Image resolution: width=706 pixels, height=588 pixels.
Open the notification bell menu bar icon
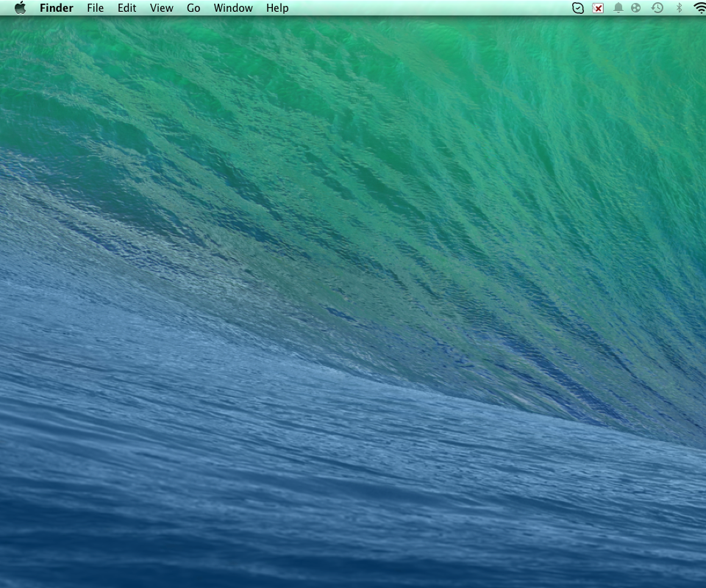(618, 8)
